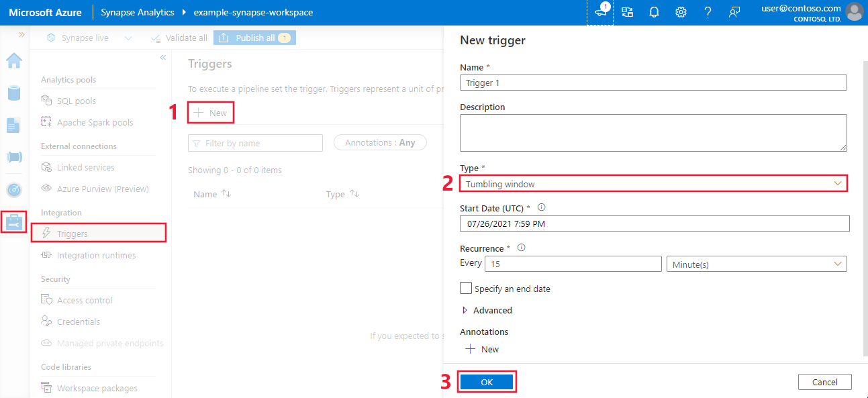The height and width of the screenshot is (398, 868).
Task: Check the announcement badge showing 1 notification
Action: 599,12
